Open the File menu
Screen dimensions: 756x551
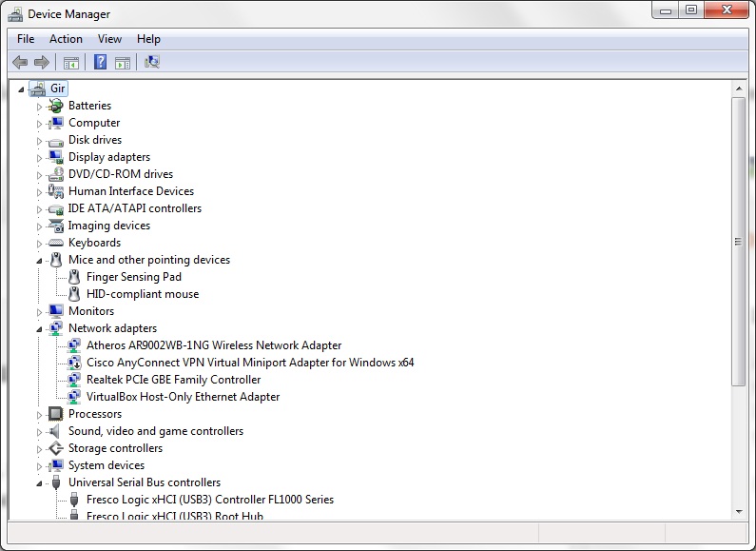26,39
